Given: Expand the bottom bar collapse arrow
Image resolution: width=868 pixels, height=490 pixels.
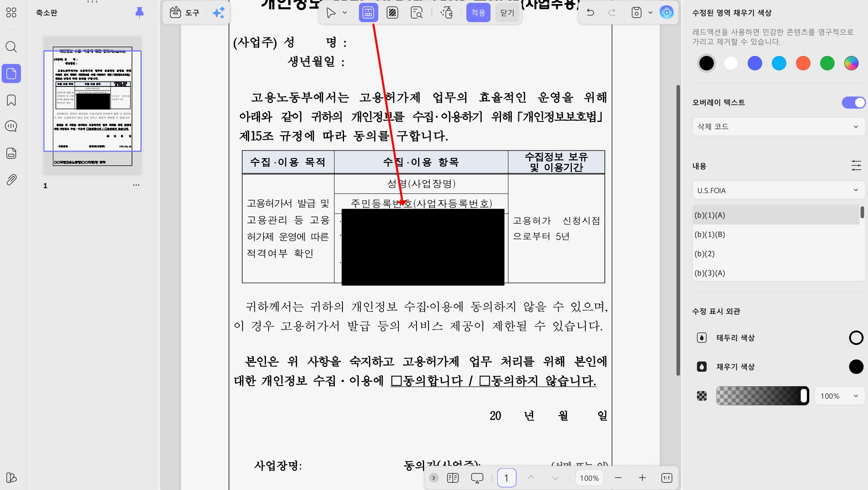Looking at the screenshot, I should click(433, 478).
